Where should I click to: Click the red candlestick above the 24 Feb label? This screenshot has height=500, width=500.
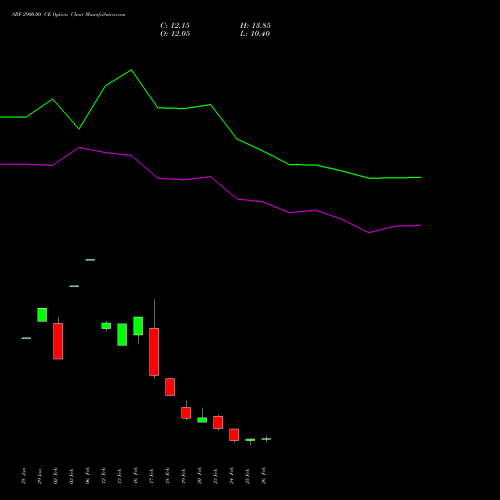click(x=234, y=435)
